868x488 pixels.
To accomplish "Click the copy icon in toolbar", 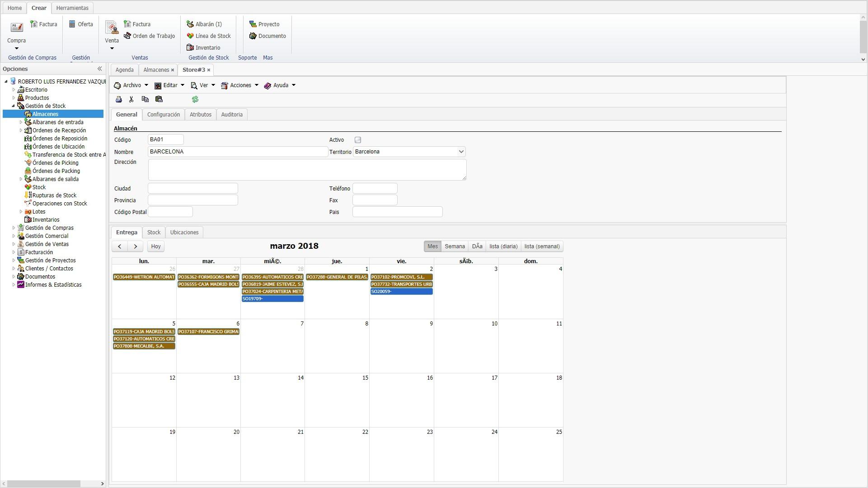I will [x=145, y=99].
